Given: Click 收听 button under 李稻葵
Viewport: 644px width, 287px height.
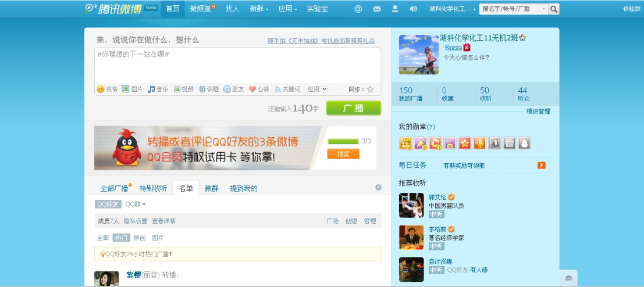Looking at the screenshot, I should (436, 246).
